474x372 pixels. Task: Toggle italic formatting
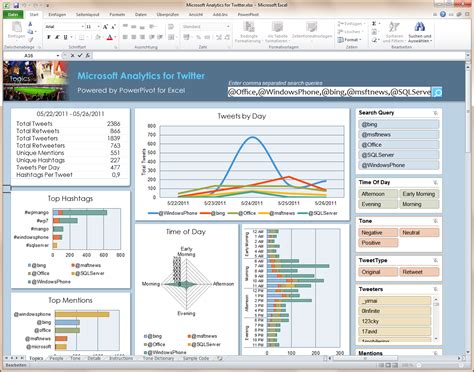tap(57, 37)
